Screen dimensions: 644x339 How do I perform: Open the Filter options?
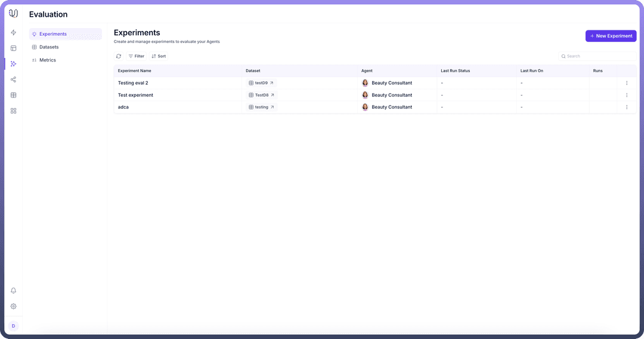click(x=136, y=56)
